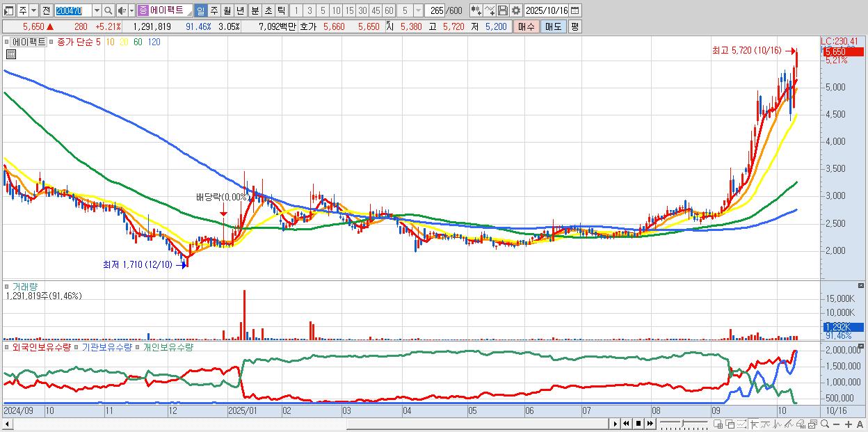Select the 분 minute period tab
Screen dimensions: 868x432
coord(255,10)
